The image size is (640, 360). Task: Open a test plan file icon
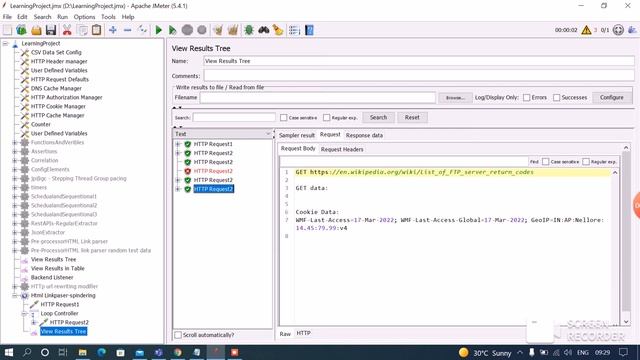pos(36,30)
